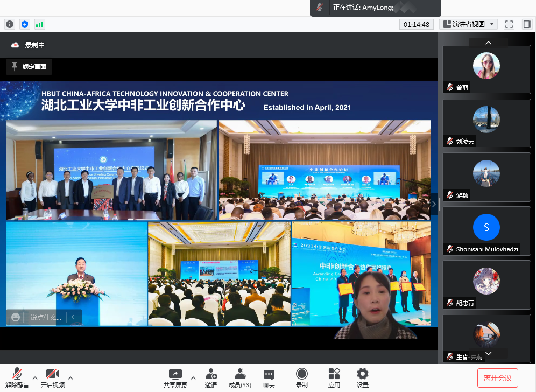536x392 pixels.
Task: Click the blue security shield icon
Action: point(25,24)
